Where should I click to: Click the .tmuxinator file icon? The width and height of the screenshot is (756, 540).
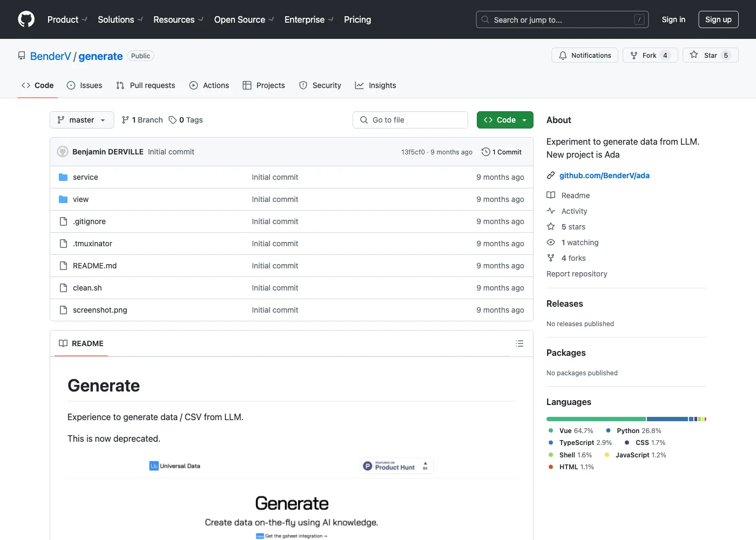(63, 244)
